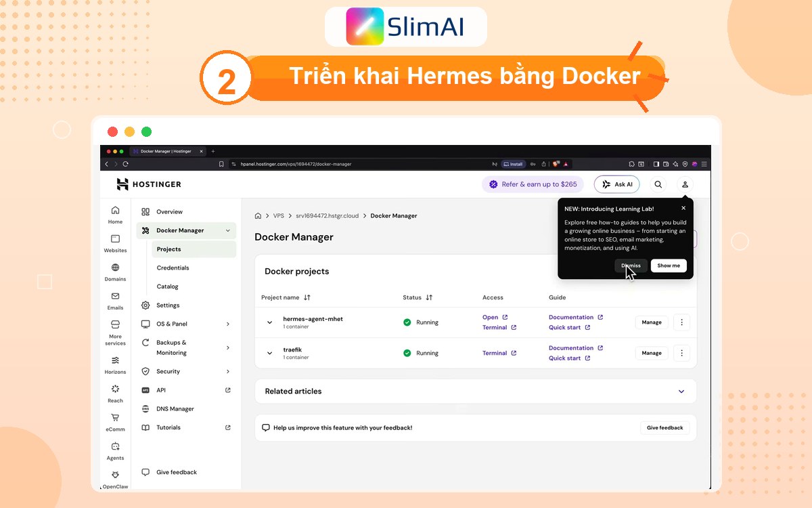Collapse the Docker Manager sidebar section
The image size is (812, 508).
click(228, 231)
